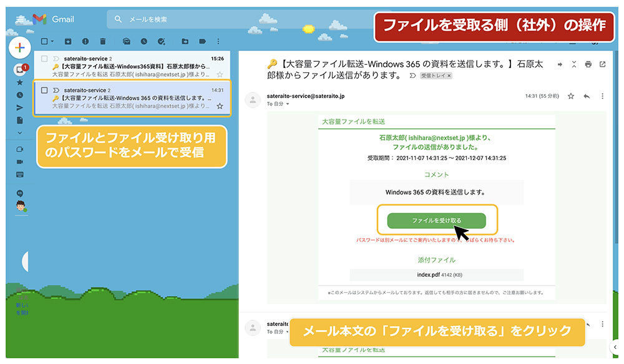
Task: Join a Meet meeting camera icon
Action: 19,161
